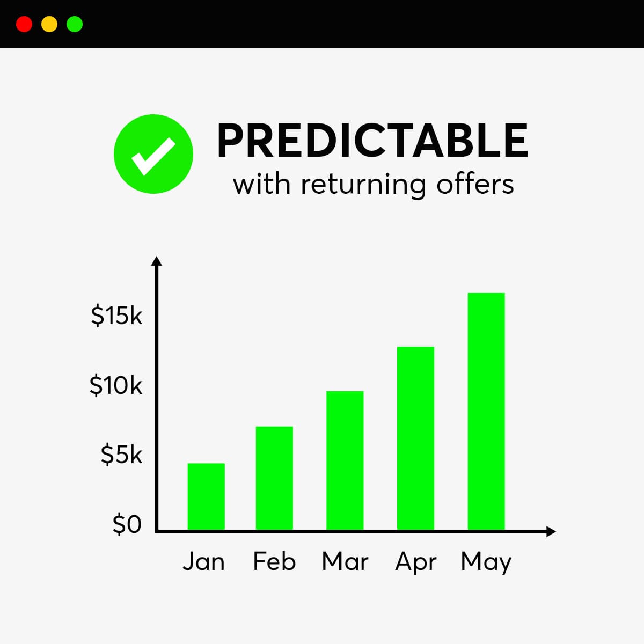Click the "with returning offers" subtitle
Screen dimensions: 644x644
(x=373, y=184)
